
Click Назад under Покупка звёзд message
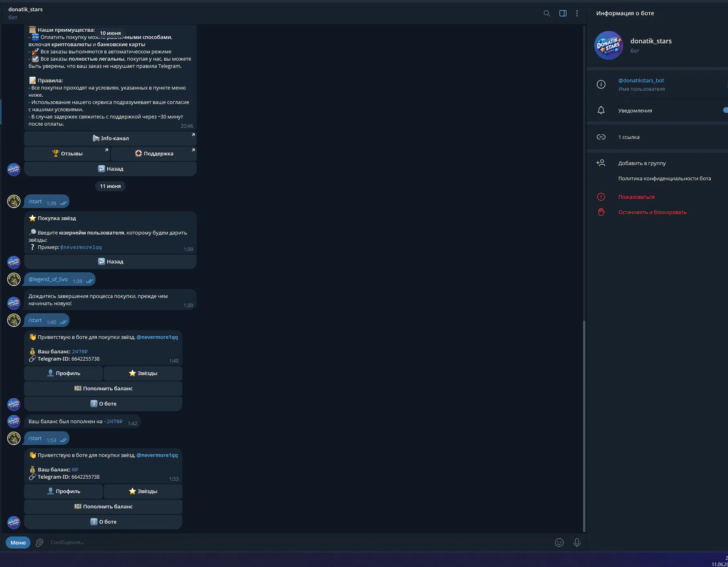pyautogui.click(x=110, y=261)
